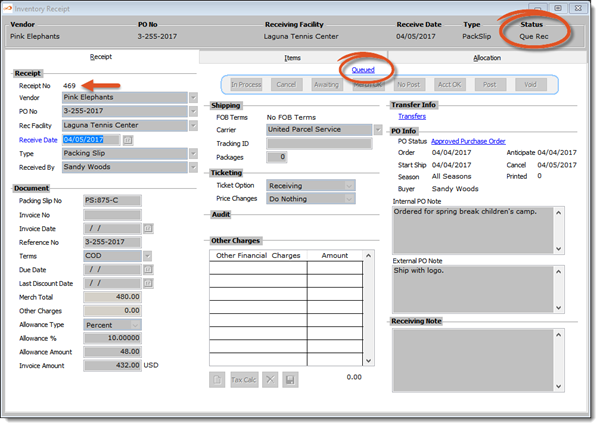Expand the Vendor dropdown
Viewport: 600px width, 427px height.
pos(194,98)
